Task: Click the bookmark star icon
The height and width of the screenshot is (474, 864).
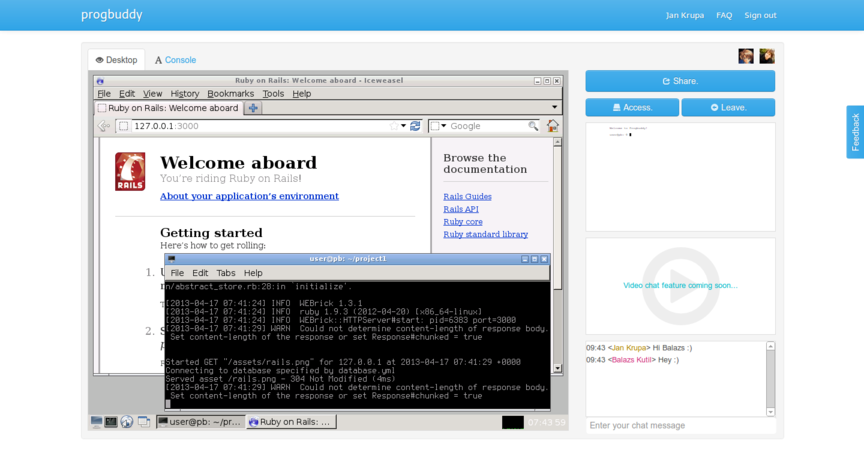Action: click(x=393, y=126)
